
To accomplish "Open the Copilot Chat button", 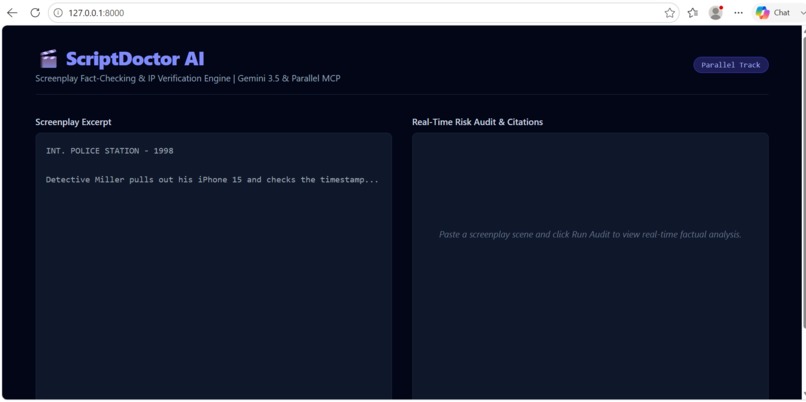I will pyautogui.click(x=773, y=13).
